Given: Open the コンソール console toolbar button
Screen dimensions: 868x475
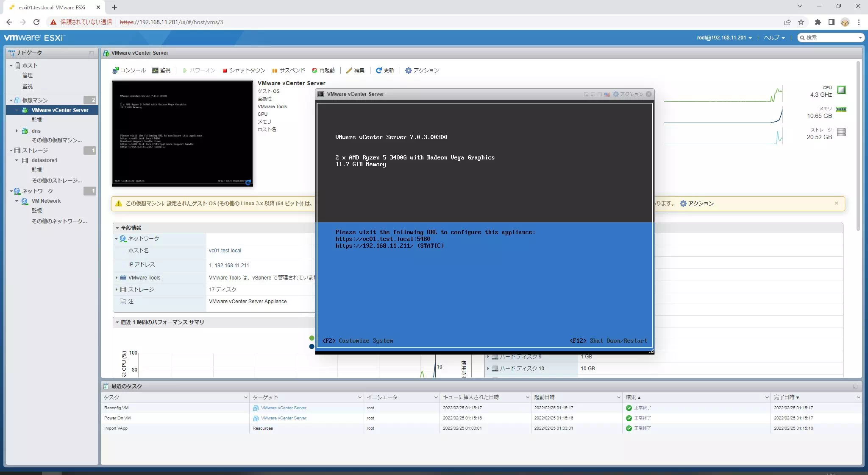Looking at the screenshot, I should (x=129, y=70).
